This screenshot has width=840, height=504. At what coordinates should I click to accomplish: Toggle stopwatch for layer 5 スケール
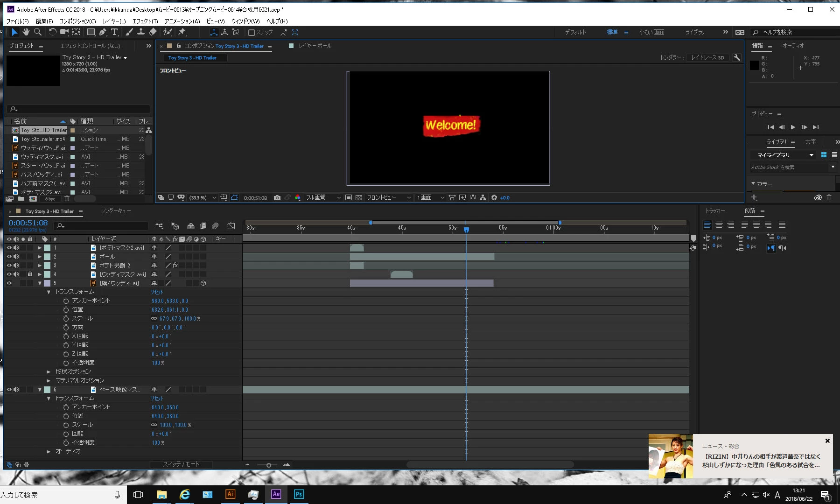tap(66, 319)
